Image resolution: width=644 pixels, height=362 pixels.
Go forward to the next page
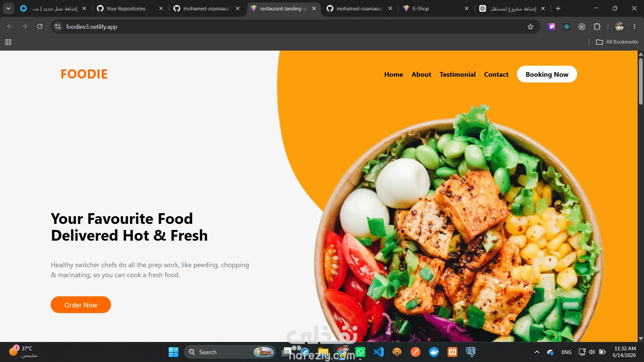(x=24, y=26)
